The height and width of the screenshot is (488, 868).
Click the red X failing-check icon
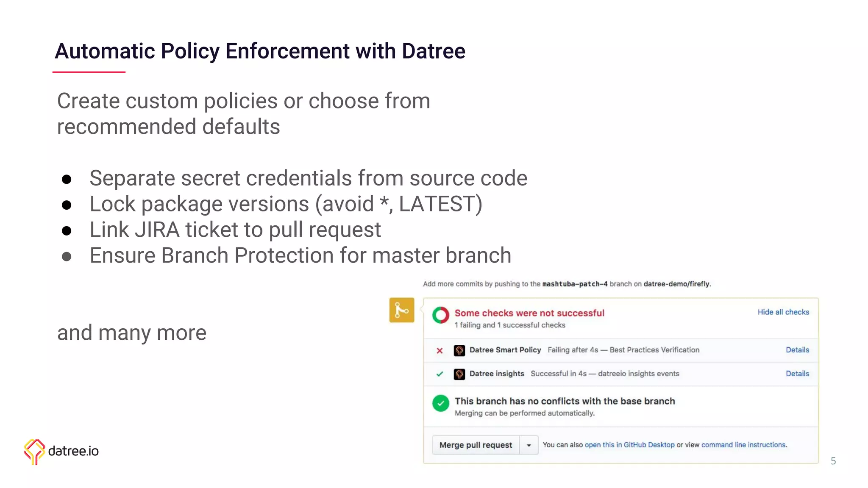(x=440, y=351)
